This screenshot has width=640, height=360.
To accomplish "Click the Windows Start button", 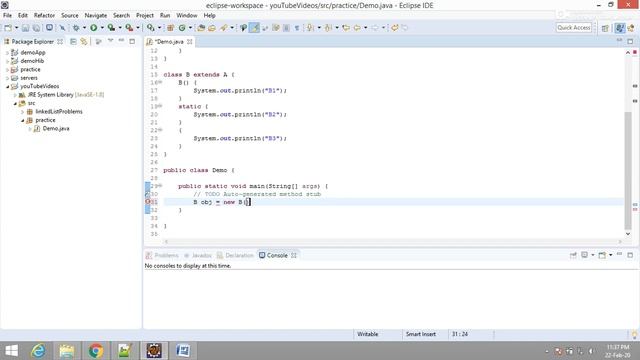I will (x=11, y=351).
